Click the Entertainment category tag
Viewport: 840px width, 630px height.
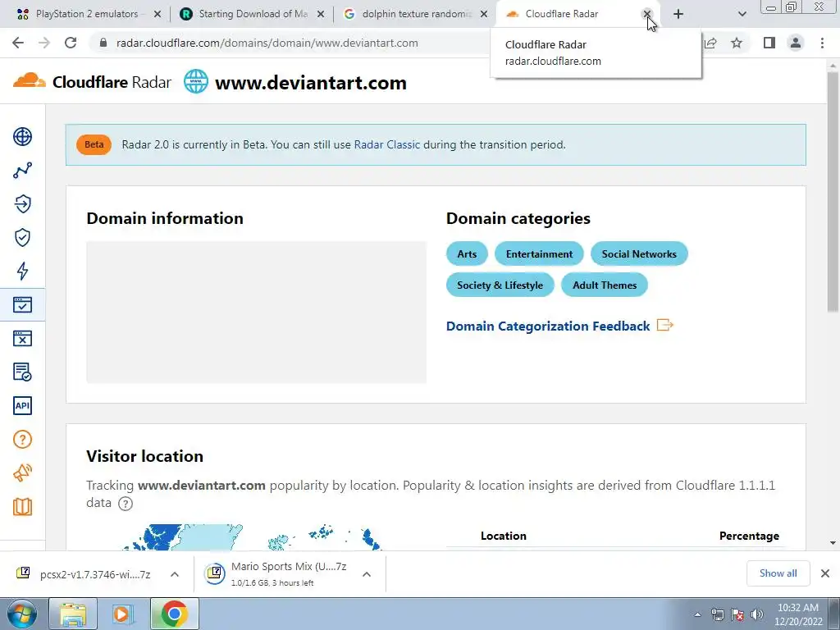point(539,254)
